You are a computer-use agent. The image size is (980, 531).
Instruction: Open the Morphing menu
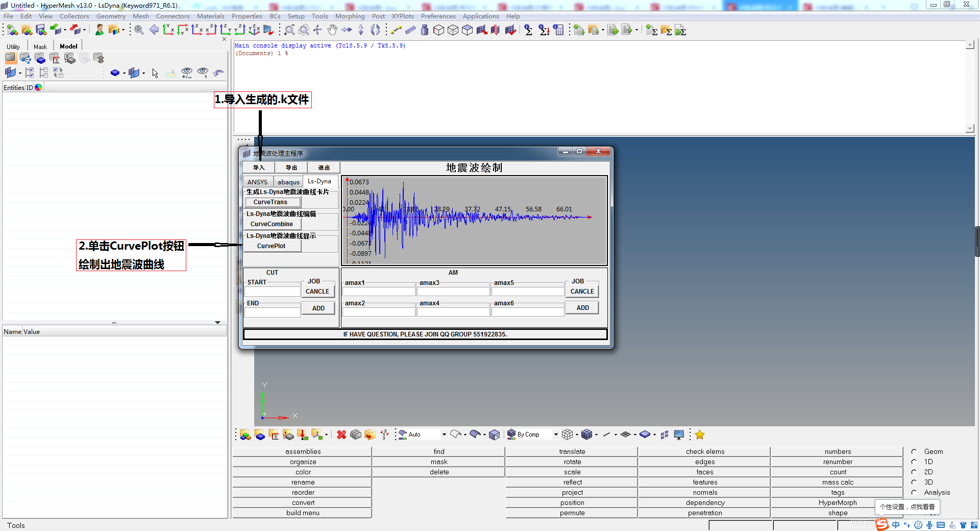point(350,16)
